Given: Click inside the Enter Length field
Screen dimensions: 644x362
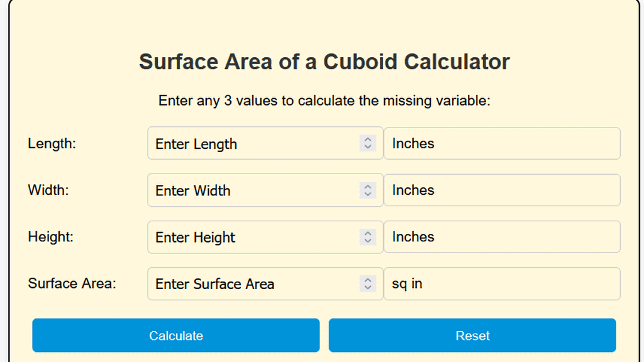Looking at the screenshot, I should [252, 143].
